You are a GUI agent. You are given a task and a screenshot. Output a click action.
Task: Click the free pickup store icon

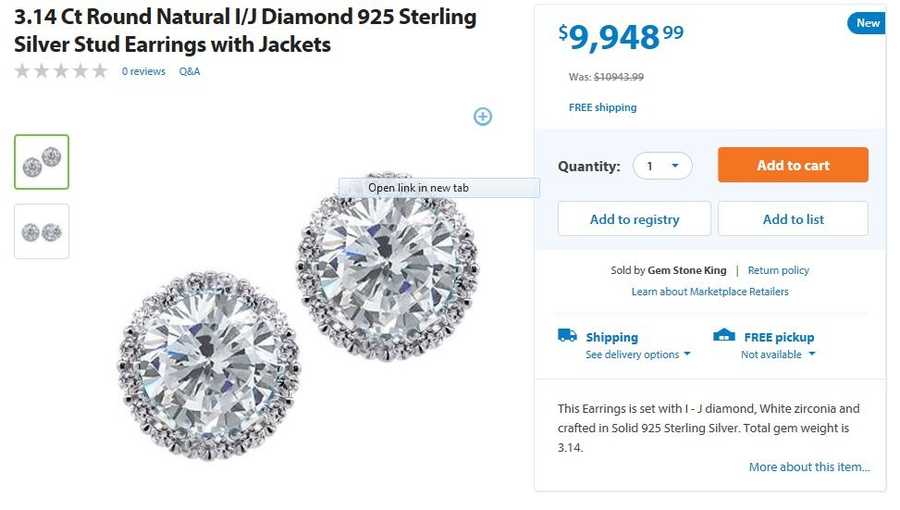pyautogui.click(x=724, y=336)
